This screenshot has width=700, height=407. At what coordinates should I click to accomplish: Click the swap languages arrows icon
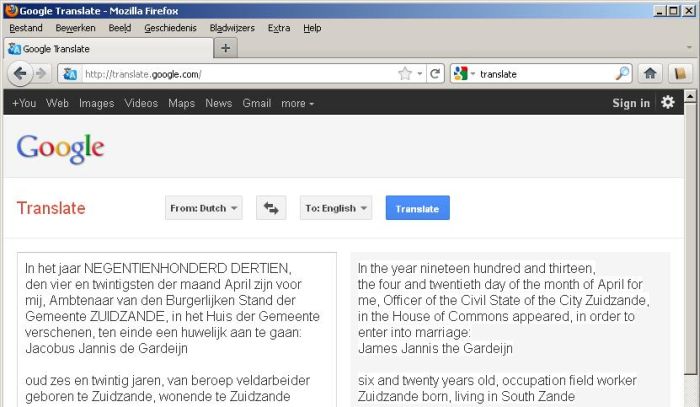click(271, 208)
